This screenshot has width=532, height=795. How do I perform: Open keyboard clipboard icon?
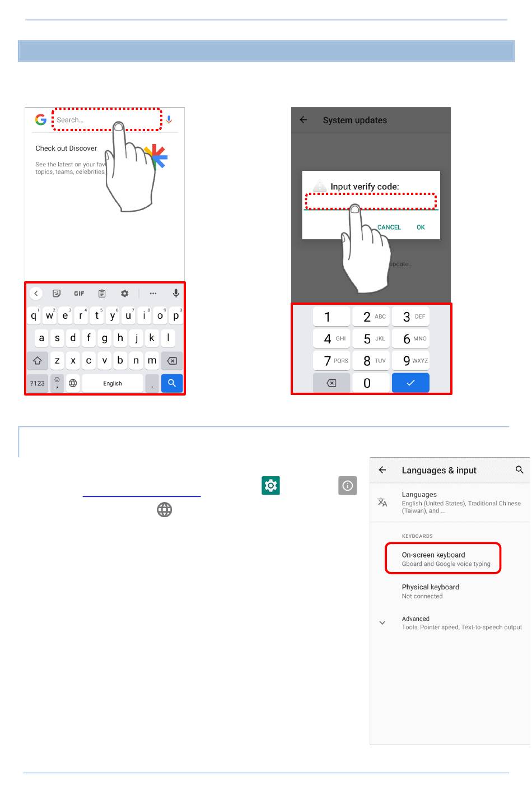pyautogui.click(x=102, y=294)
